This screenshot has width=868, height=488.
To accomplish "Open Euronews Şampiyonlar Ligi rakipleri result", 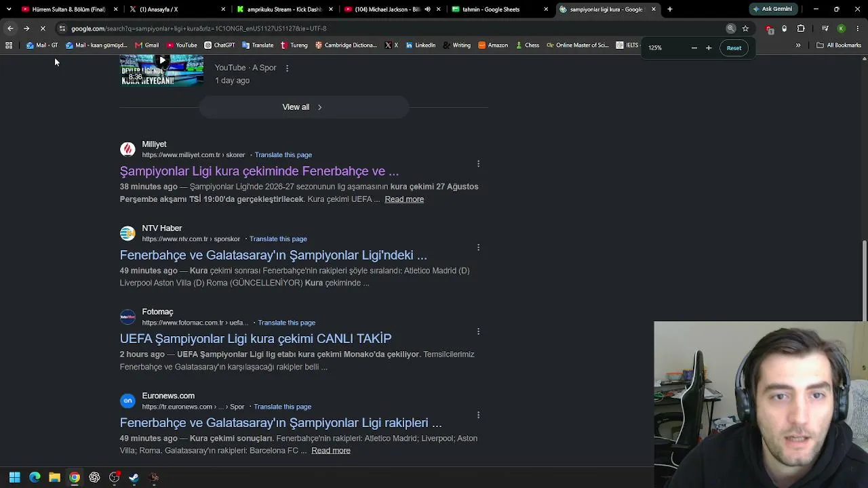I will click(281, 422).
